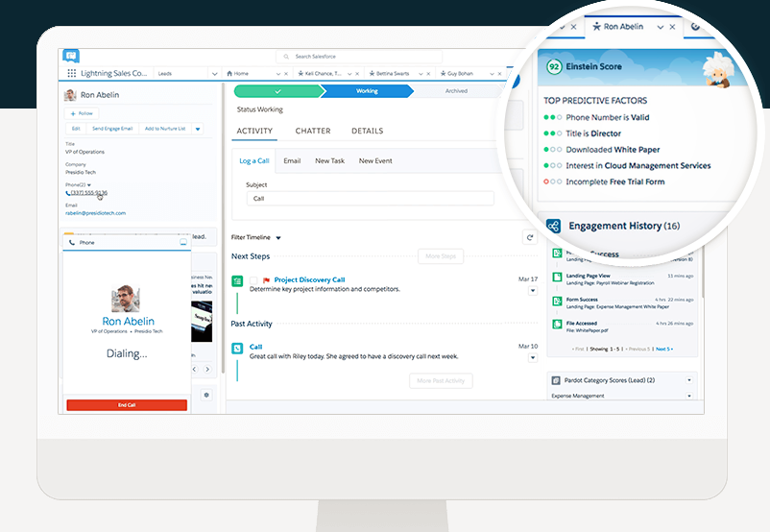This screenshot has width=770, height=532.
Task: Open Ron Abelin tab chevron menu
Action: tap(661, 27)
